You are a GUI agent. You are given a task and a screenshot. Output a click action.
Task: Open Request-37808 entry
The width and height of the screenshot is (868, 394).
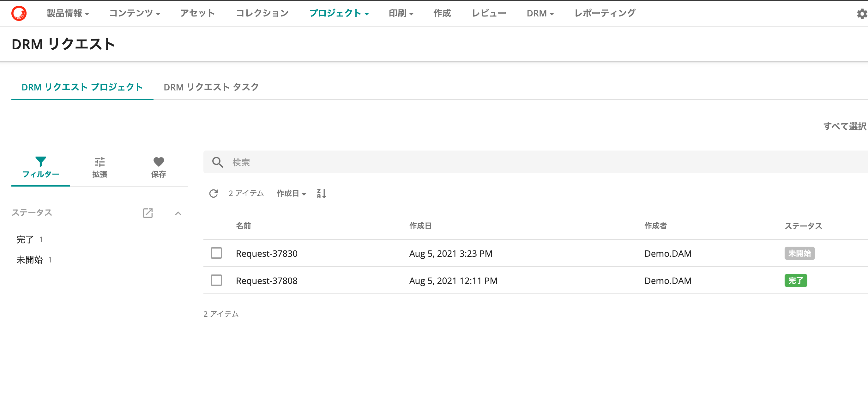click(x=267, y=281)
